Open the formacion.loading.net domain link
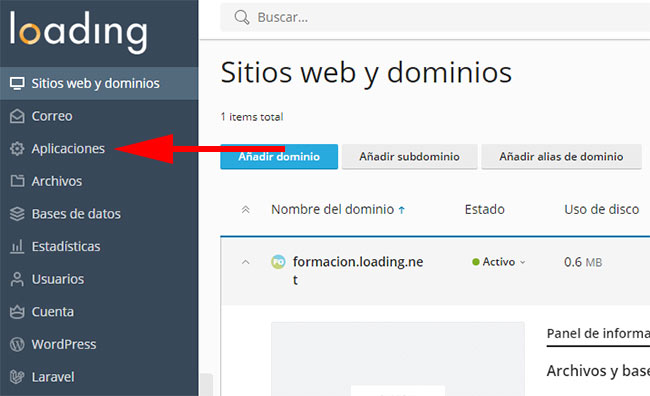 pos(358,270)
